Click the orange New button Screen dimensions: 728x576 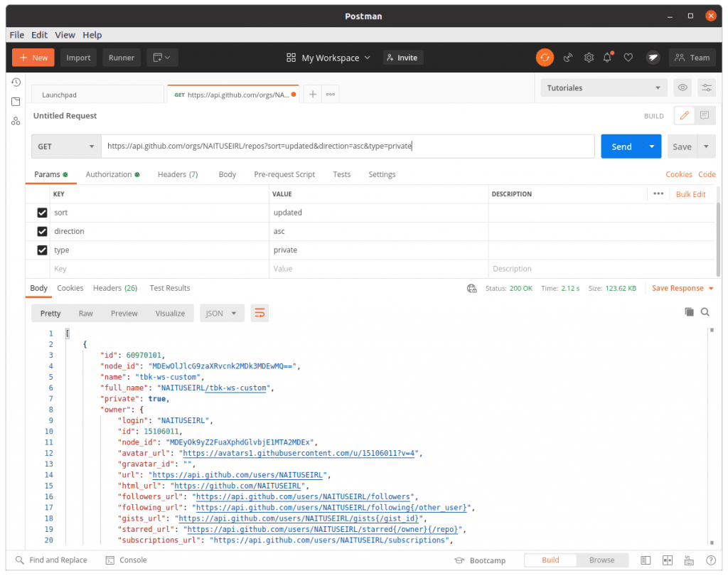(x=33, y=58)
